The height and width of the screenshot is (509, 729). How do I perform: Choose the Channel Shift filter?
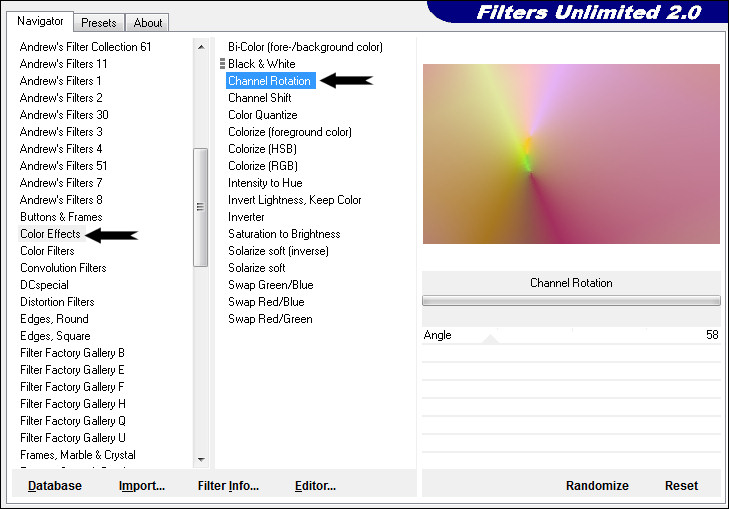point(260,98)
